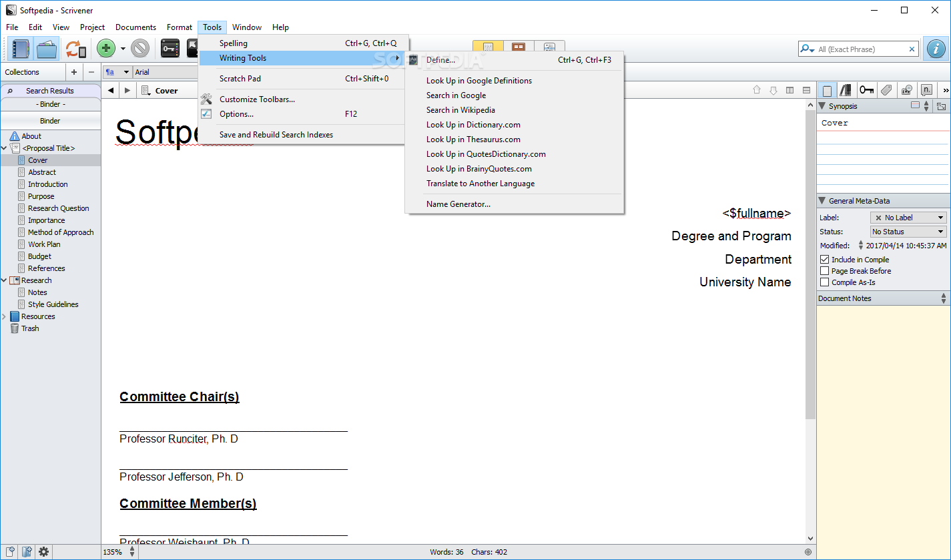Click the green Add document button
951x560 pixels.
coord(106,49)
